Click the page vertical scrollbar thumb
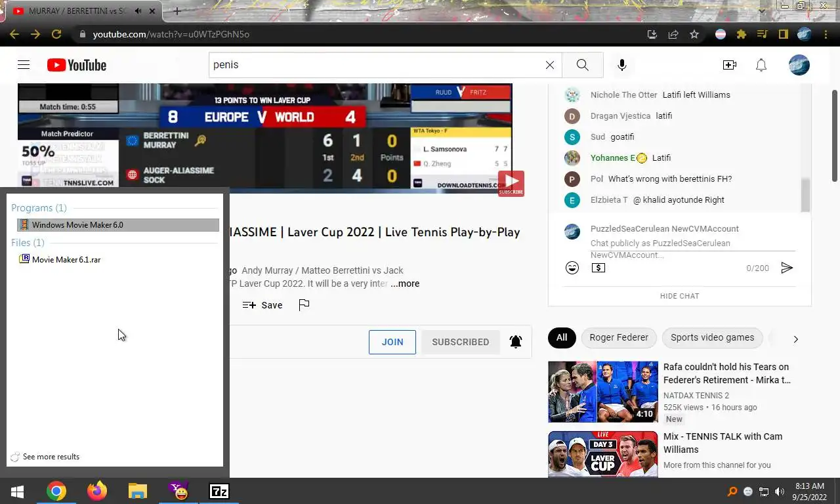The height and width of the screenshot is (504, 840). [x=835, y=135]
